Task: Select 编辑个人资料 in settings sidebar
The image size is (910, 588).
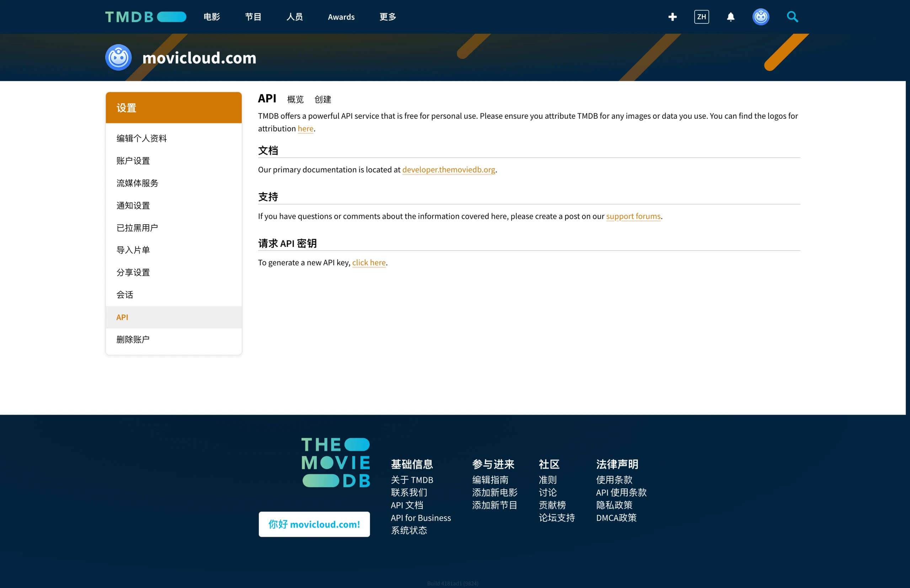Action: pyautogui.click(x=174, y=138)
